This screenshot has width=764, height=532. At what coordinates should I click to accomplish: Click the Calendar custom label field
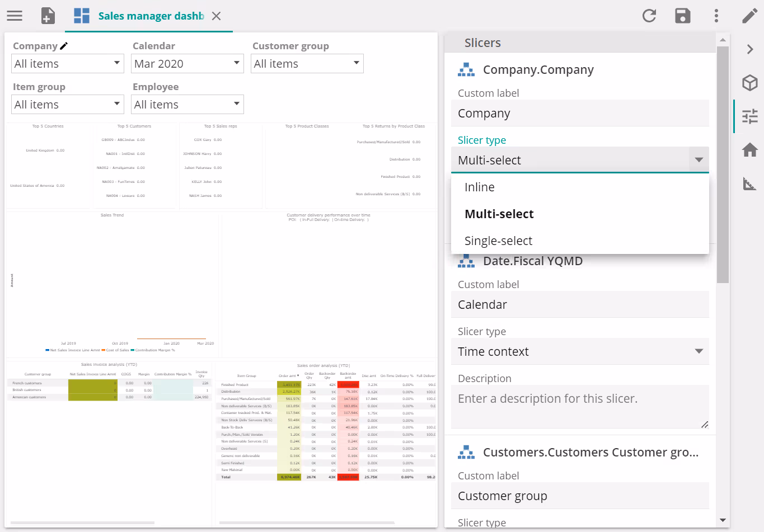click(x=580, y=305)
